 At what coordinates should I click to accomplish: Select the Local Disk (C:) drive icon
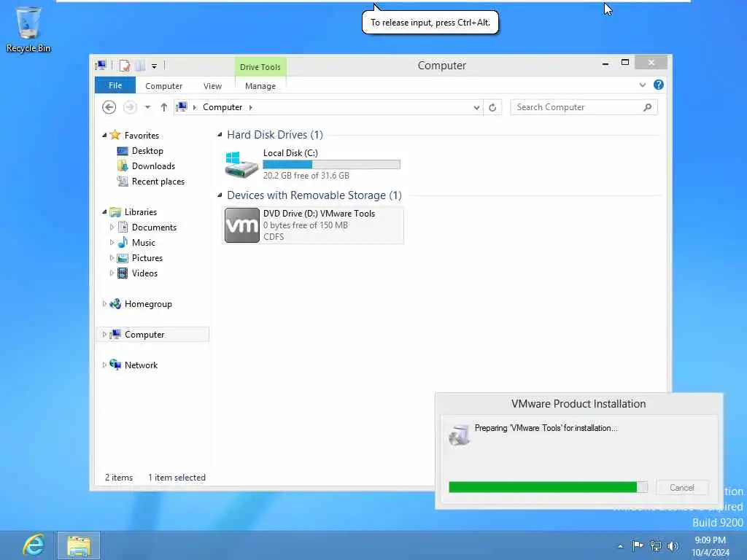click(x=241, y=164)
